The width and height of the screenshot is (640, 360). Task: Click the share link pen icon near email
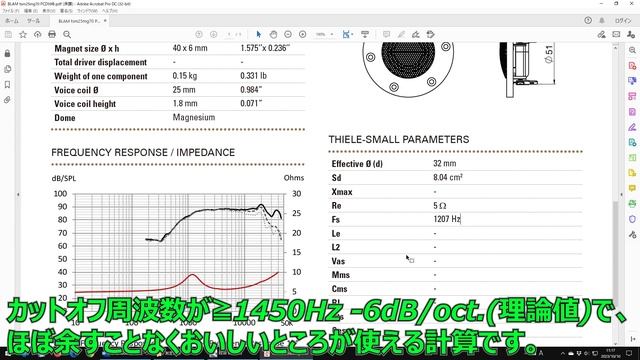(601, 35)
